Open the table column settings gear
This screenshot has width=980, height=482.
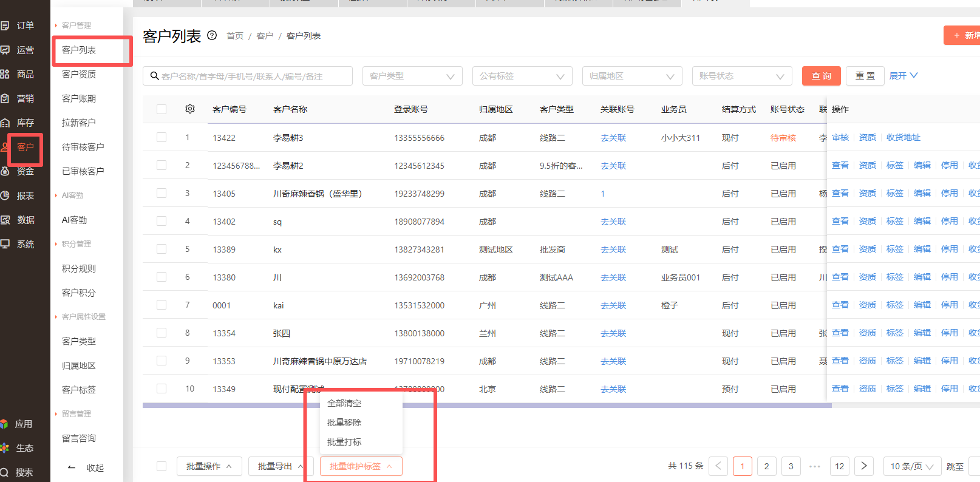[x=190, y=109]
